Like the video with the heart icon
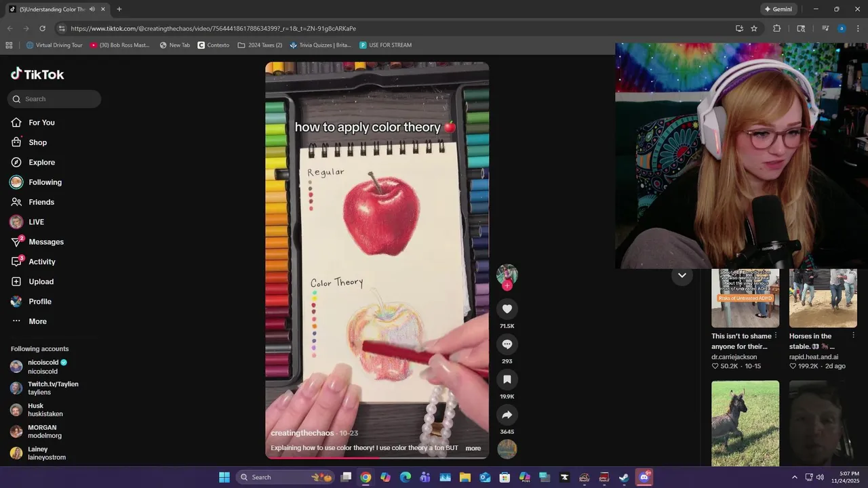Image resolution: width=868 pixels, height=488 pixels. (x=507, y=309)
